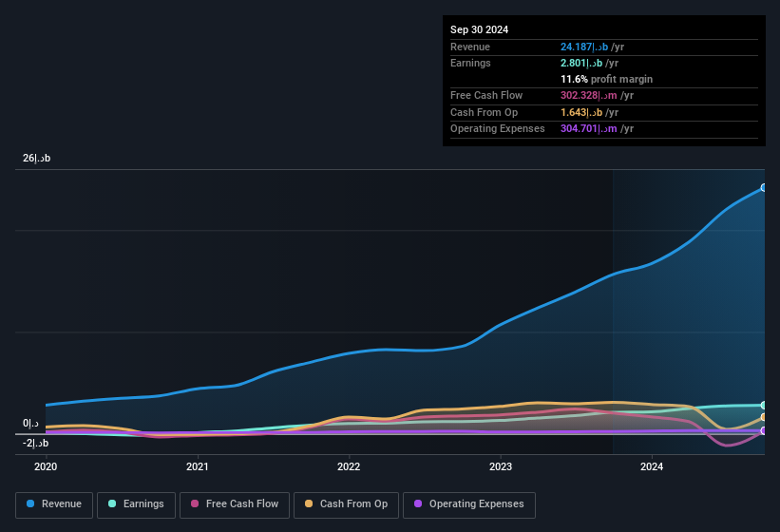This screenshot has height=532, width=780.
Task: Click the Operating Expenses label in tooltip
Action: coord(498,129)
